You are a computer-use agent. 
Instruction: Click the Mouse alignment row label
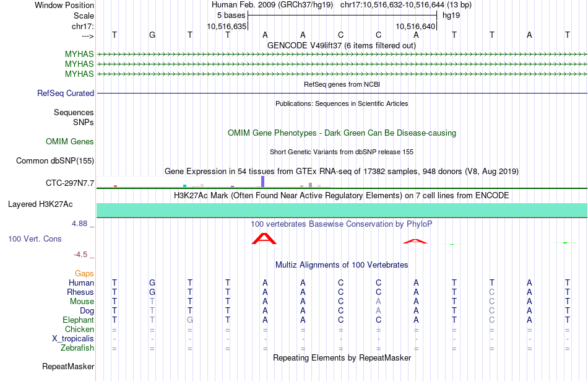(x=82, y=302)
